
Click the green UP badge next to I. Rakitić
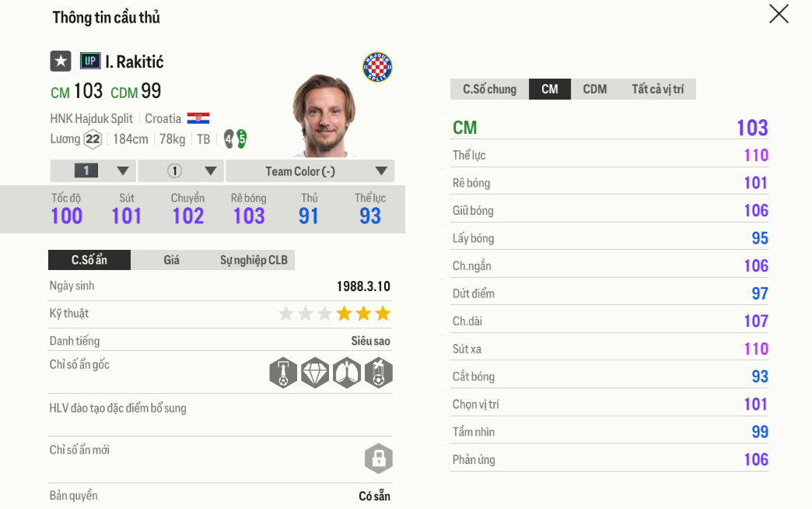(x=91, y=61)
